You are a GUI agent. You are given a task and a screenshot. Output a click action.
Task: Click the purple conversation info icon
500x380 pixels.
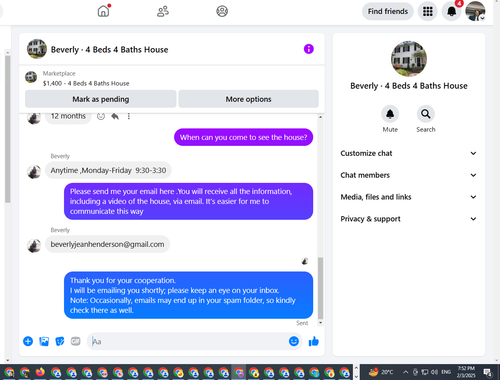[309, 49]
